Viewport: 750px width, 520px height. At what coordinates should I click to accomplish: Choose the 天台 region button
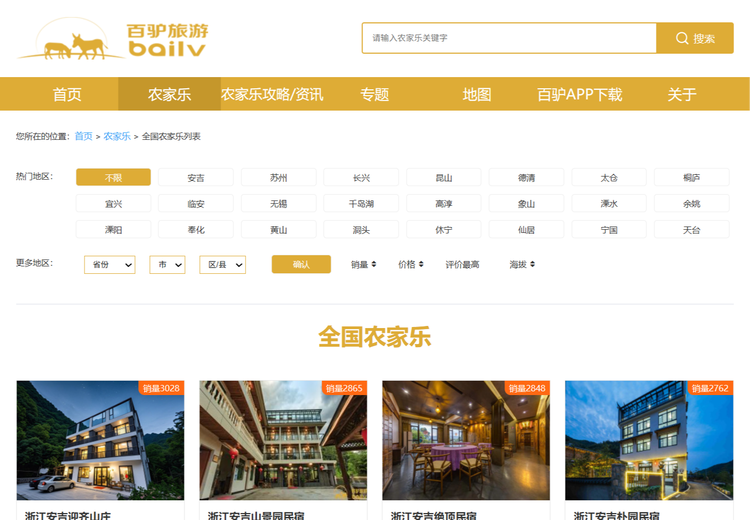[x=692, y=230]
